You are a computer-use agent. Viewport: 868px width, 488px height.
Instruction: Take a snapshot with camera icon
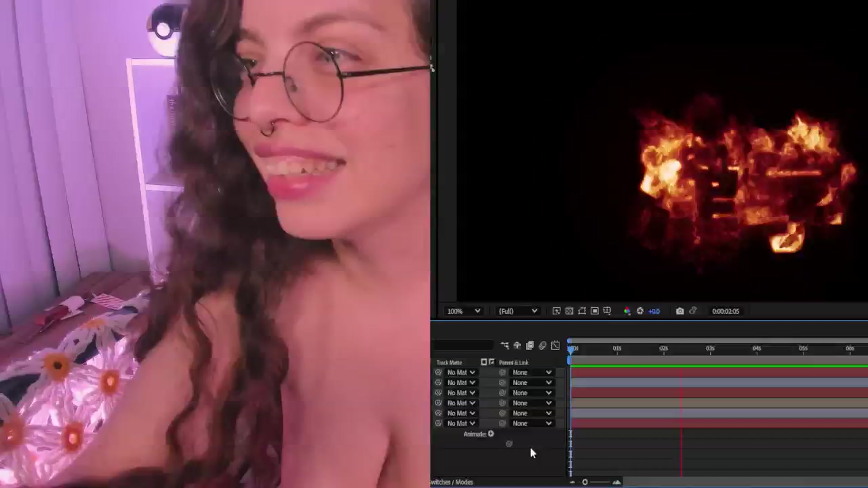679,311
